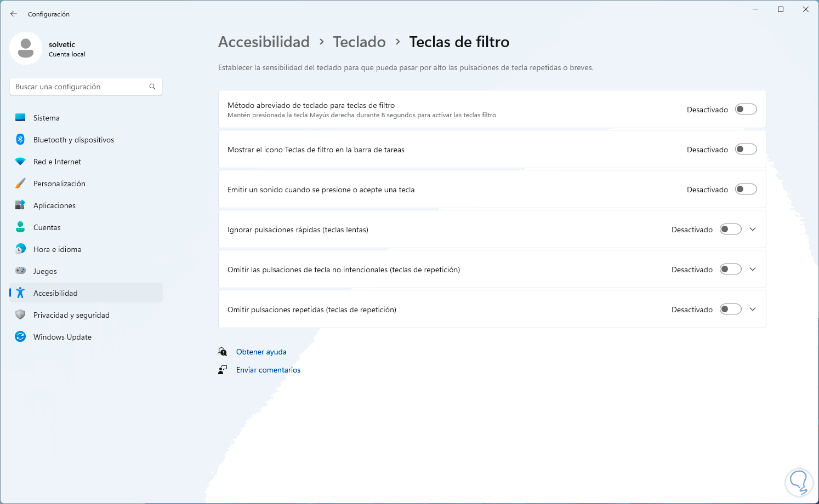Toggle Omitir pulsaciones de tecla no intencionales
The image size is (819, 504).
coord(730,270)
